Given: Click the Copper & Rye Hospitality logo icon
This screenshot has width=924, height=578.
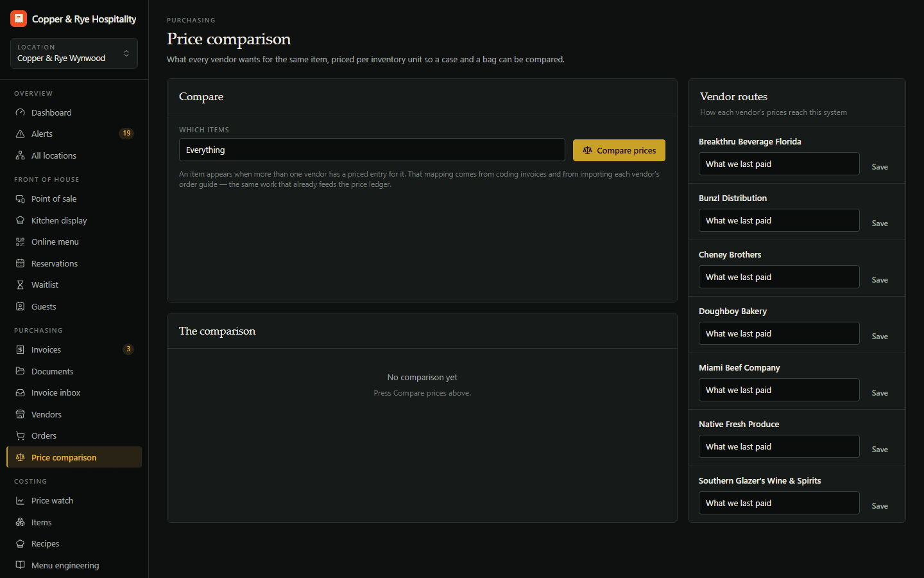Looking at the screenshot, I should tap(19, 19).
